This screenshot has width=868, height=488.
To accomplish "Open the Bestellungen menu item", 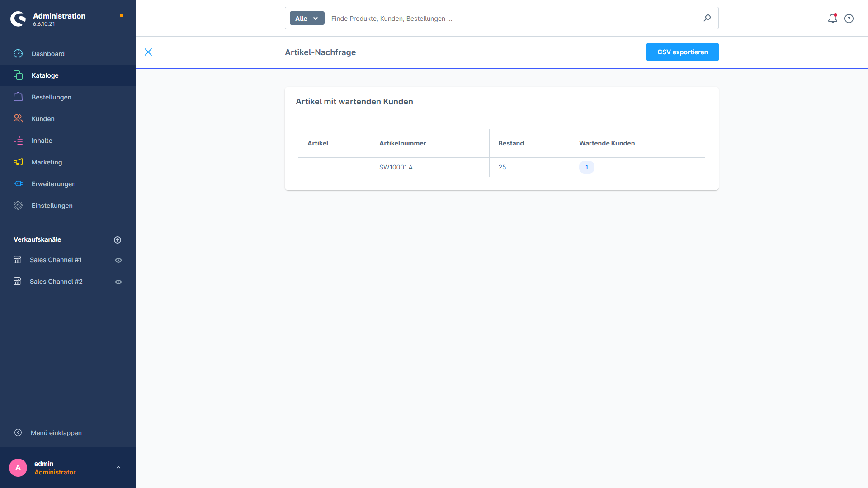I will (x=68, y=97).
